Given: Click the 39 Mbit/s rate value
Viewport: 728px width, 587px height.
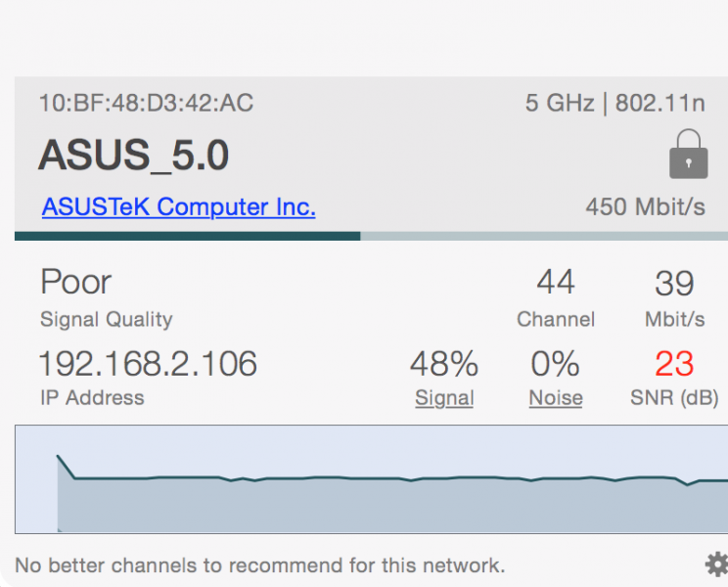Looking at the screenshot, I should point(674,284).
